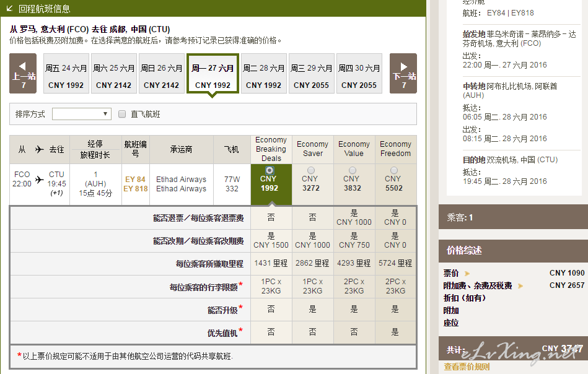The height and width of the screenshot is (374, 588).
Task: Click the 能否改期／每位乘客改期费 row label
Action: coord(198,241)
